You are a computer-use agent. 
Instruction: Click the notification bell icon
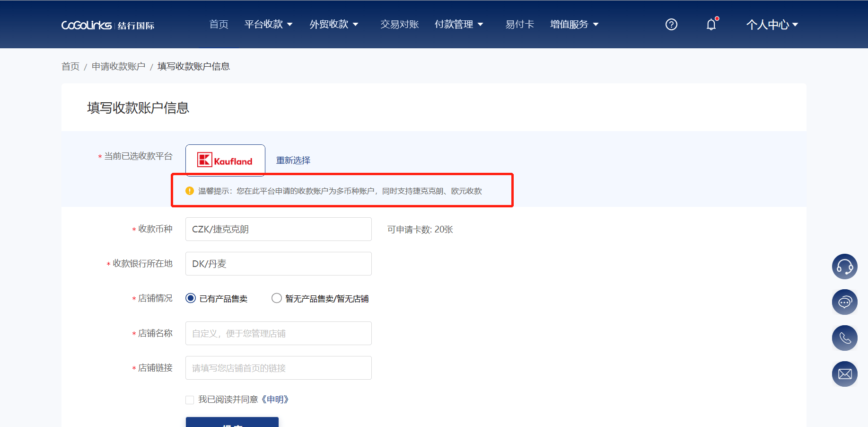[711, 24]
